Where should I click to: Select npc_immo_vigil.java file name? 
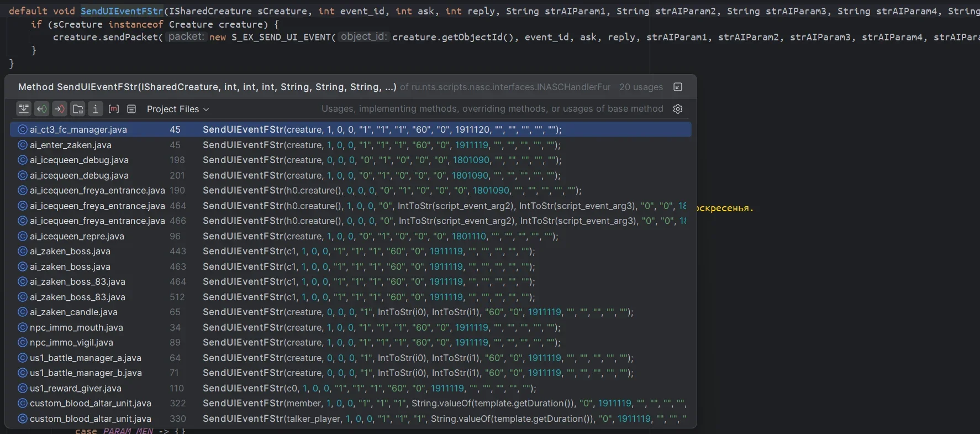[71, 342]
